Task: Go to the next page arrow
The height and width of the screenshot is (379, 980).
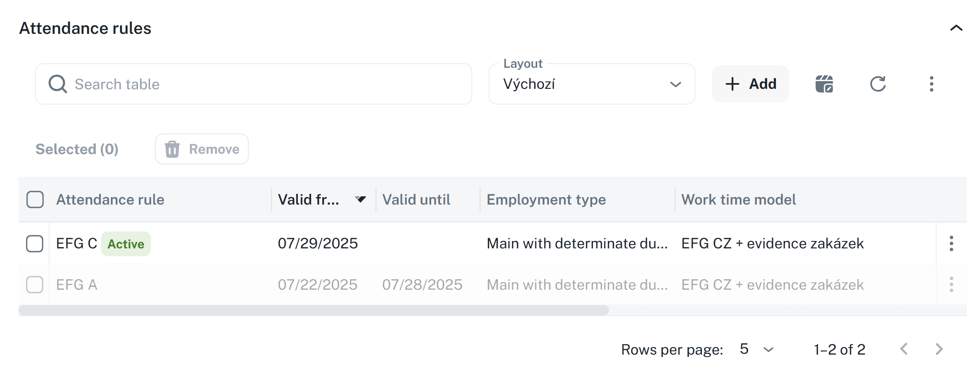Action: click(x=939, y=349)
